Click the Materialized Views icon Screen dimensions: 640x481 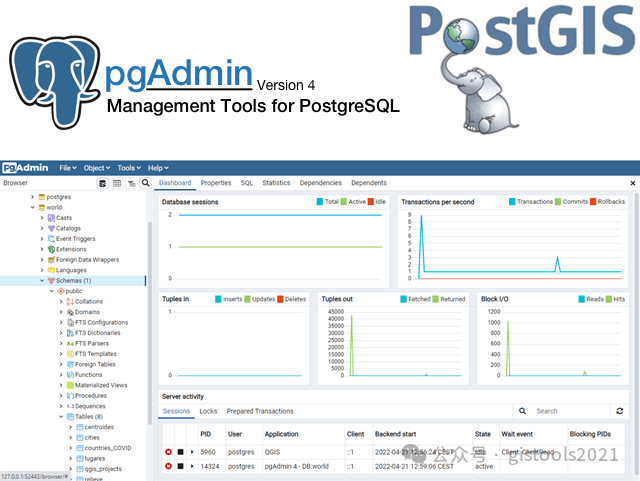[x=70, y=385]
